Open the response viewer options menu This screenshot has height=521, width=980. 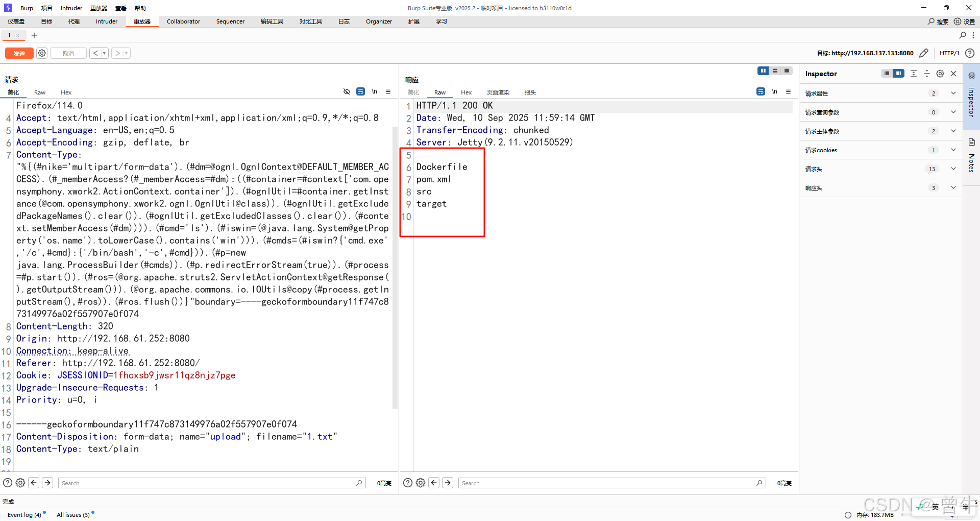tap(789, 91)
